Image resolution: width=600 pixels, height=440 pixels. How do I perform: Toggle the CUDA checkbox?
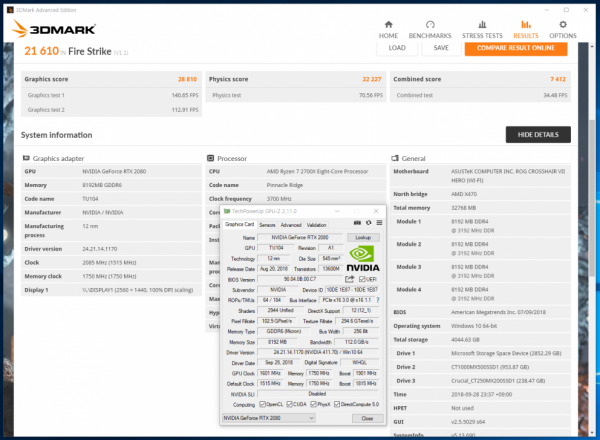290,404
